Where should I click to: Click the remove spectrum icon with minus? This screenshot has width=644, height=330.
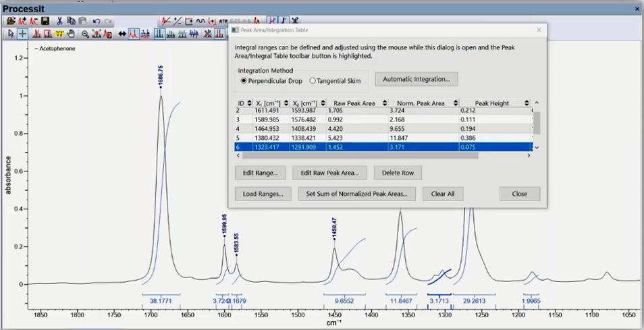coord(34,20)
